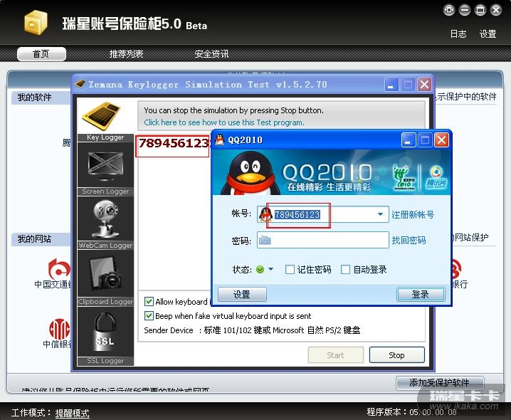The height and width of the screenshot is (420, 511).
Task: Click the disabled Start button
Action: pos(336,355)
